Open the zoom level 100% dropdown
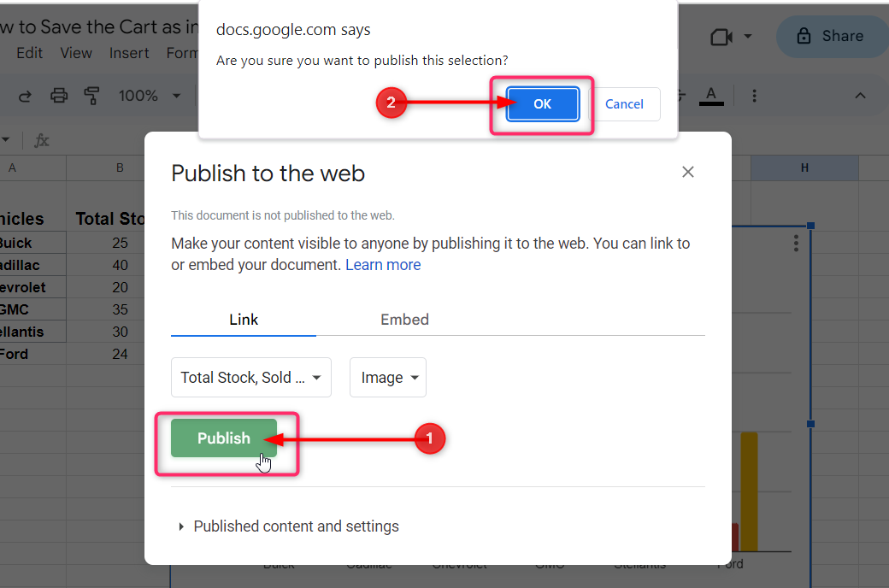The height and width of the screenshot is (588, 889). click(x=150, y=96)
